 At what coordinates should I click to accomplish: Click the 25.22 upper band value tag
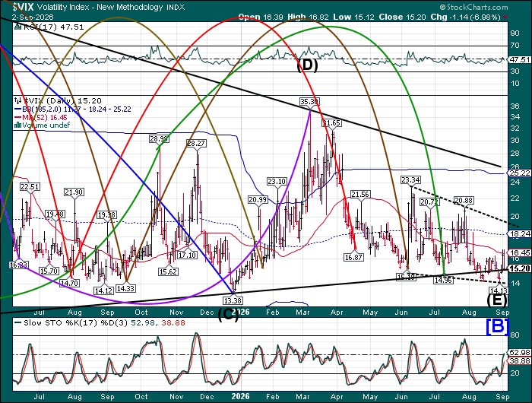click(519, 173)
